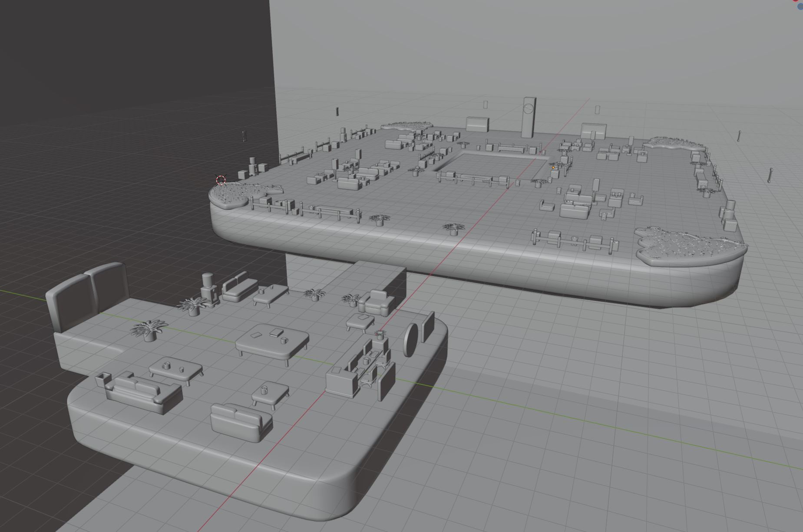The height and width of the screenshot is (532, 803).
Task: Select the front-right fence segment on large platform
Action: pos(573,241)
